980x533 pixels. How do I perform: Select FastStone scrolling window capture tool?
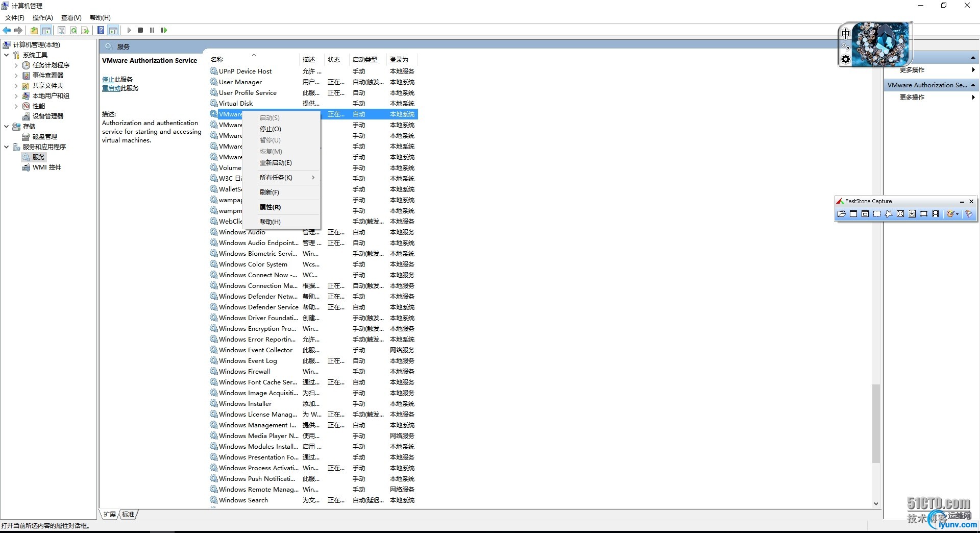pos(912,214)
